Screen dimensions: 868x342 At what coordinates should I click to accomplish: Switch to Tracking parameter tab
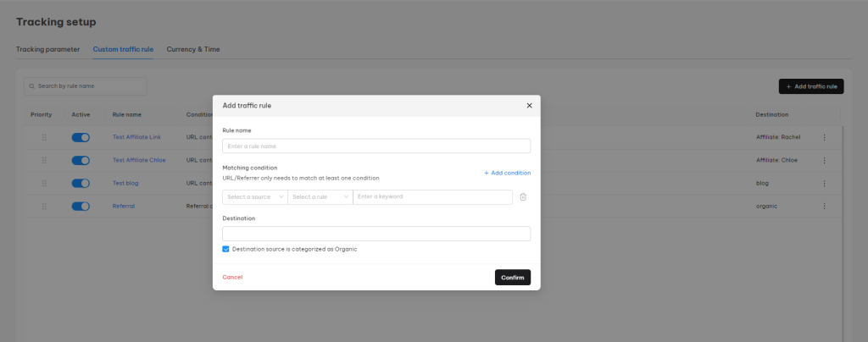coord(47,49)
